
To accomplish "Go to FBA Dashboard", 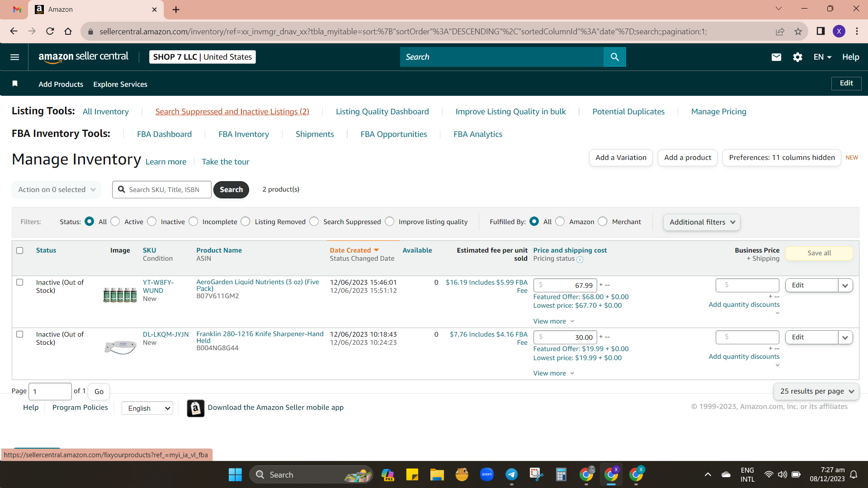I will [x=164, y=134].
